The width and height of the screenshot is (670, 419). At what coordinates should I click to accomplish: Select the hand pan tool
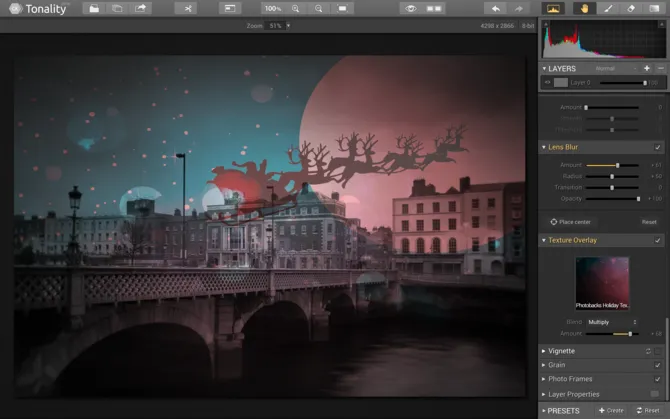tap(583, 8)
